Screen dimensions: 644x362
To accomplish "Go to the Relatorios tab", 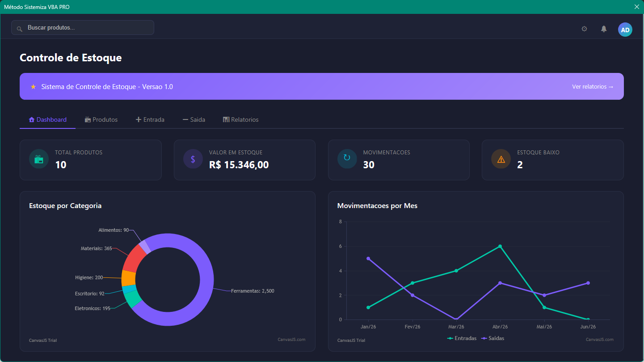I will 241,119.
